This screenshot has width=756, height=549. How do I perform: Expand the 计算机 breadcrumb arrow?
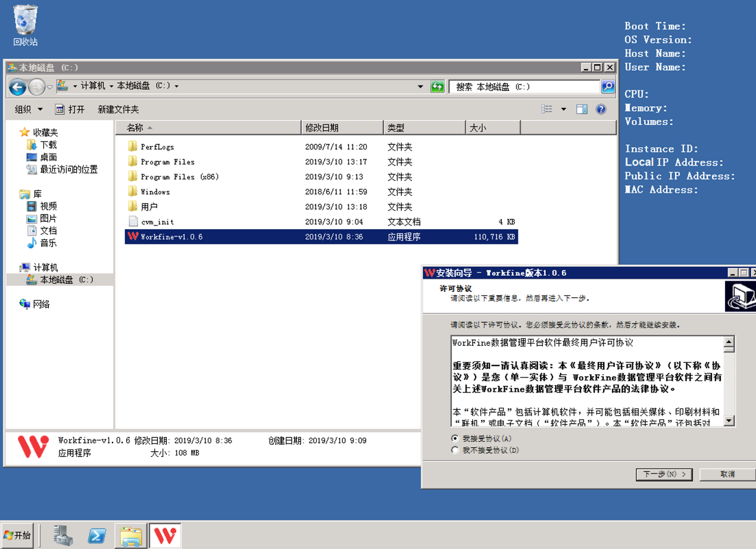111,86
